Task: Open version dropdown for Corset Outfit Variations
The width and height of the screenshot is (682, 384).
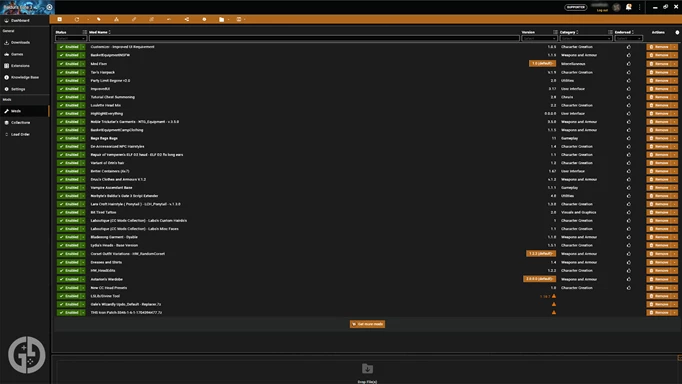Action: click(x=541, y=254)
